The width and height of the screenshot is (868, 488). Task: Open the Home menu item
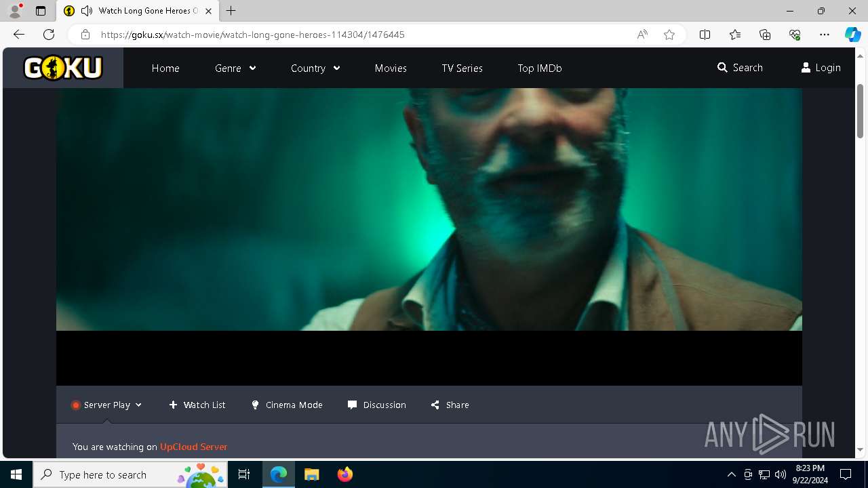tap(165, 68)
